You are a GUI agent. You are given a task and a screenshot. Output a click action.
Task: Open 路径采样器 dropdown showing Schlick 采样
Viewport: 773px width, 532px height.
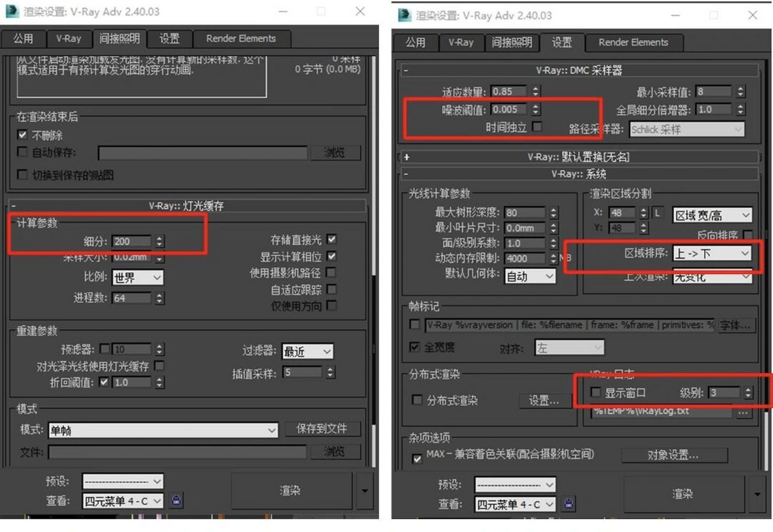click(687, 129)
